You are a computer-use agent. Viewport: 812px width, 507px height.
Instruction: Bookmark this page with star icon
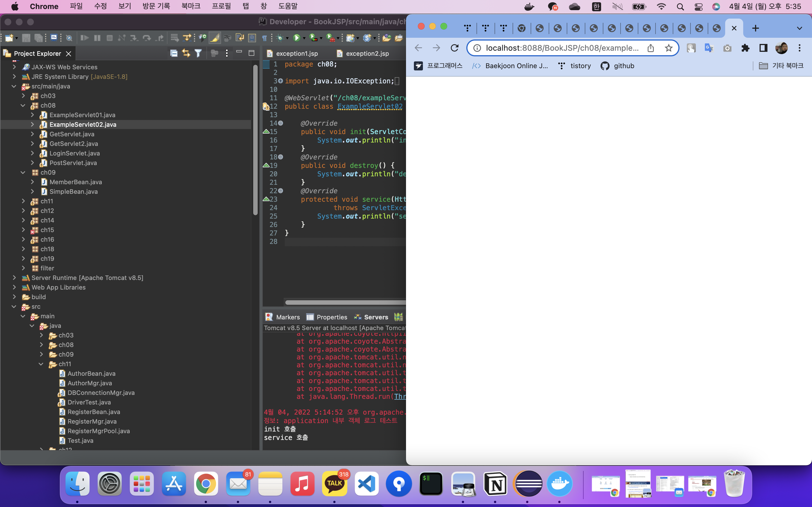point(668,48)
